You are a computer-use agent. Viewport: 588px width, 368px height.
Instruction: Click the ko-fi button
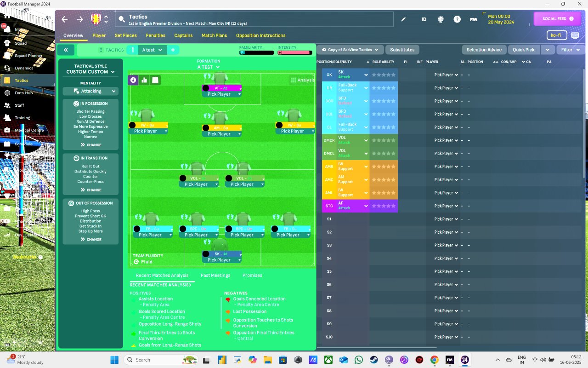point(556,35)
